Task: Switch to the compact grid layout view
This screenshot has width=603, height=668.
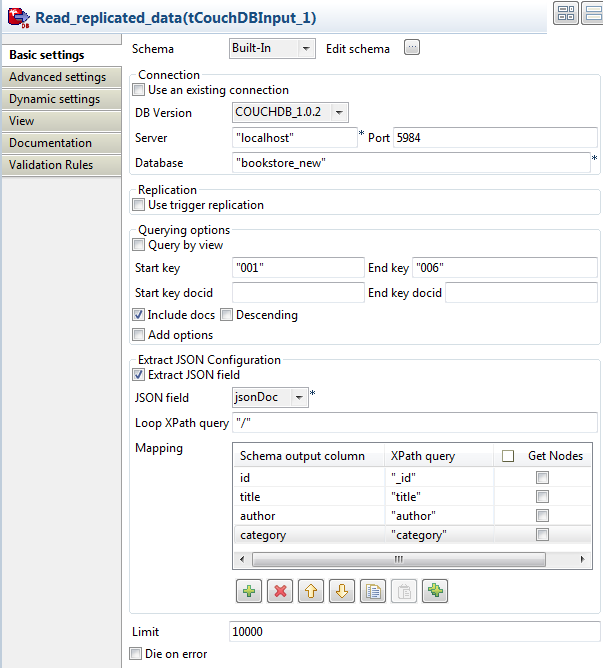Action: tap(566, 13)
